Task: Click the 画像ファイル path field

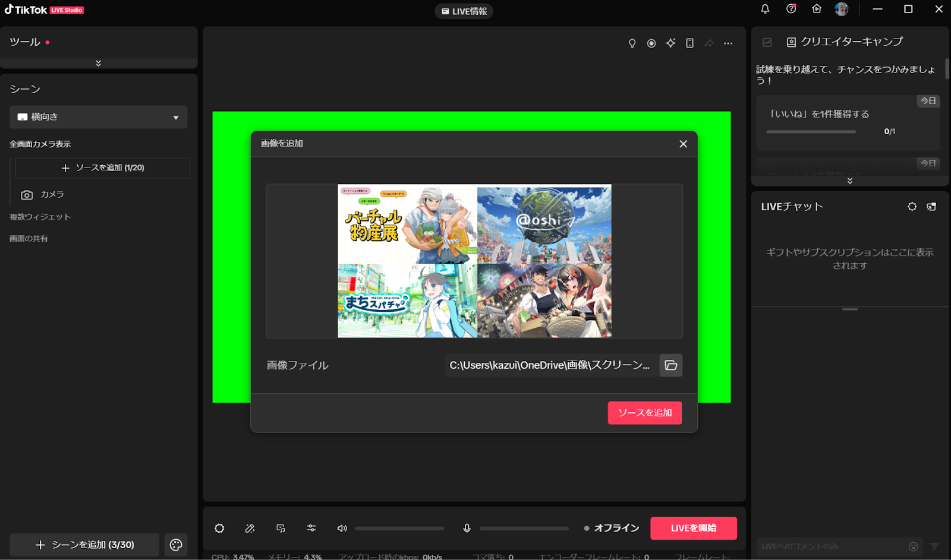Action: click(552, 365)
